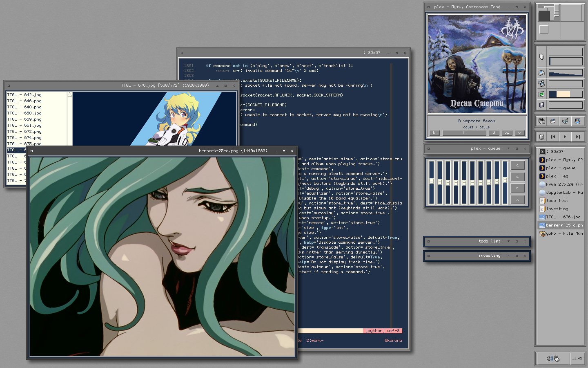Image resolution: width=588 pixels, height=368 pixels.
Task: Open window menu of plex queue titlebar
Action: coord(428,148)
